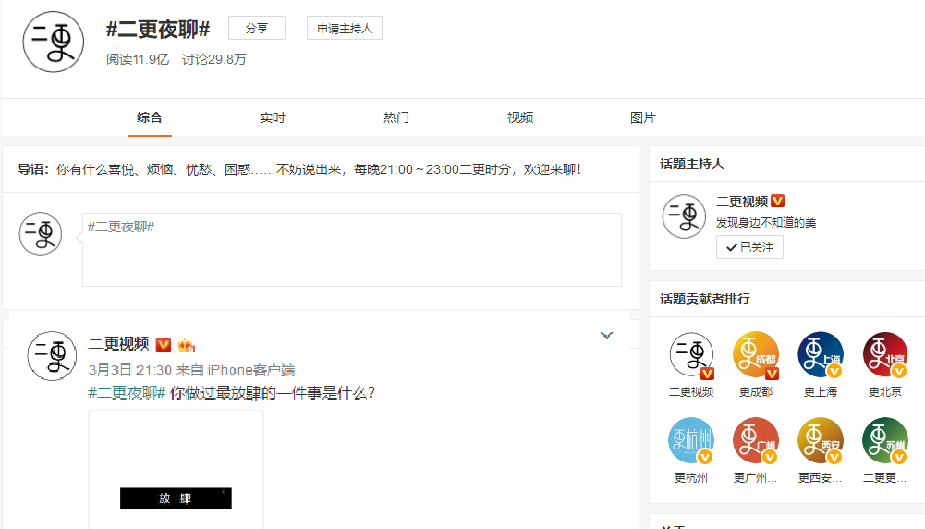The height and width of the screenshot is (529, 925).
Task: Open contributor 更成都 avatar
Action: click(x=756, y=354)
